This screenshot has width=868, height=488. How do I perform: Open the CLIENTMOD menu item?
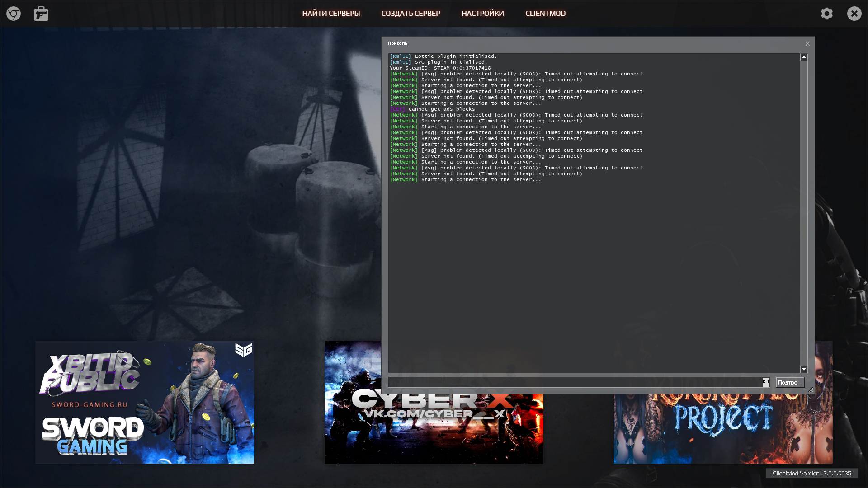coord(545,14)
